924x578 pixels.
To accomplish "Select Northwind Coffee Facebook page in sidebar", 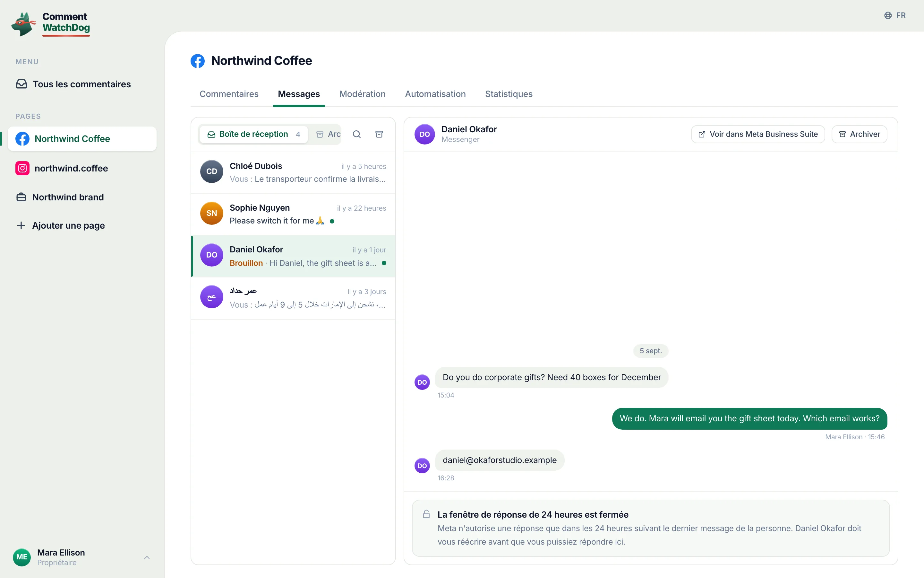I will pyautogui.click(x=82, y=139).
